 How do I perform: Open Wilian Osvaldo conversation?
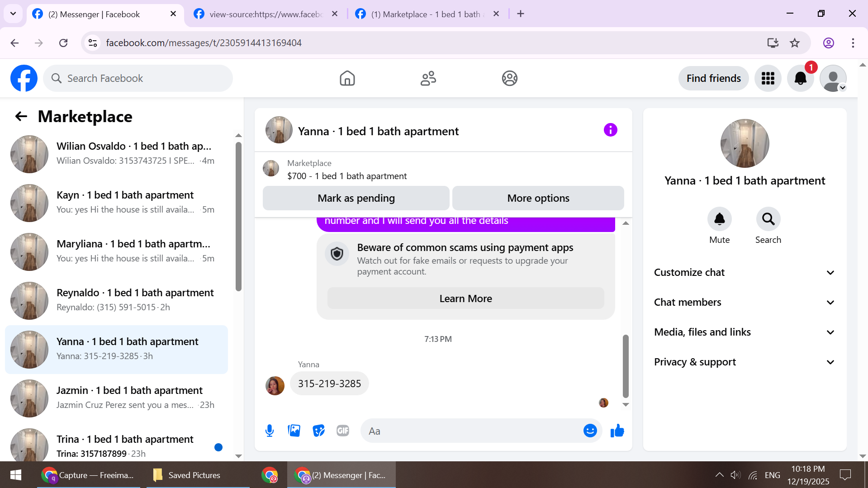(116, 154)
